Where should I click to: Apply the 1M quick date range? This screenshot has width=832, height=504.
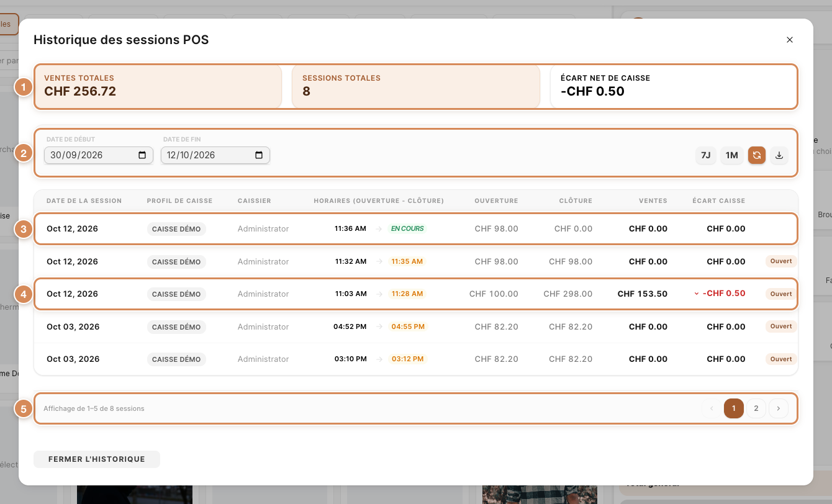[732, 155]
